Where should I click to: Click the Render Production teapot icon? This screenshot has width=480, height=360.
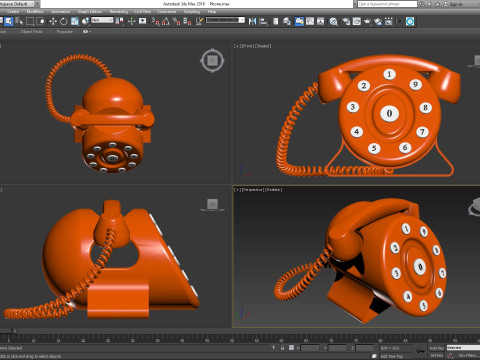coord(367,21)
